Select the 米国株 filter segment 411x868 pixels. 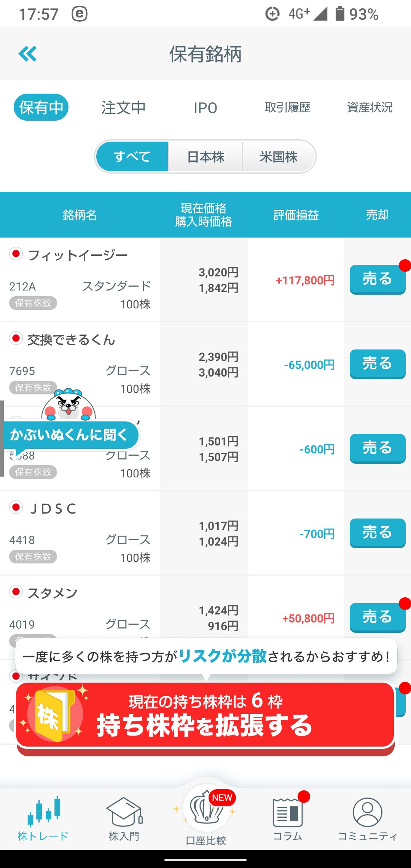(279, 156)
